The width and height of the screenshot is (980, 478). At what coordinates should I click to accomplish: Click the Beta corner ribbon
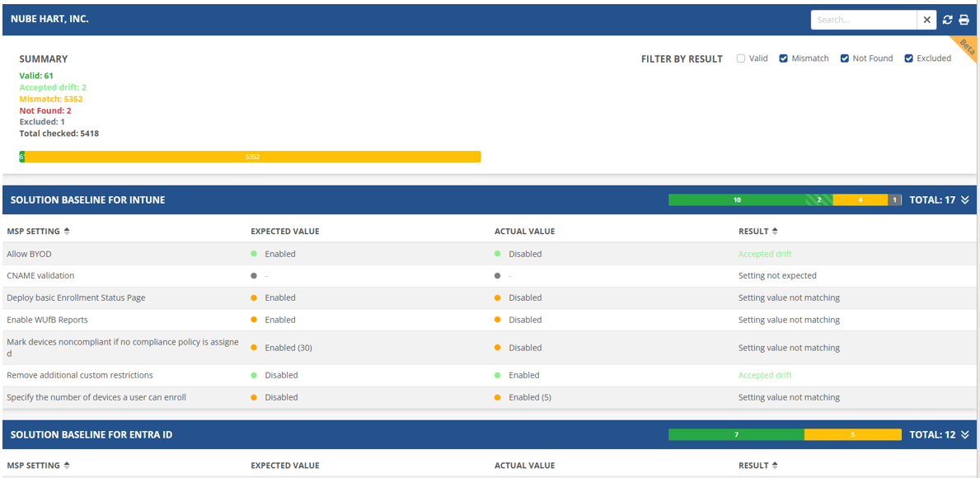tap(966, 46)
